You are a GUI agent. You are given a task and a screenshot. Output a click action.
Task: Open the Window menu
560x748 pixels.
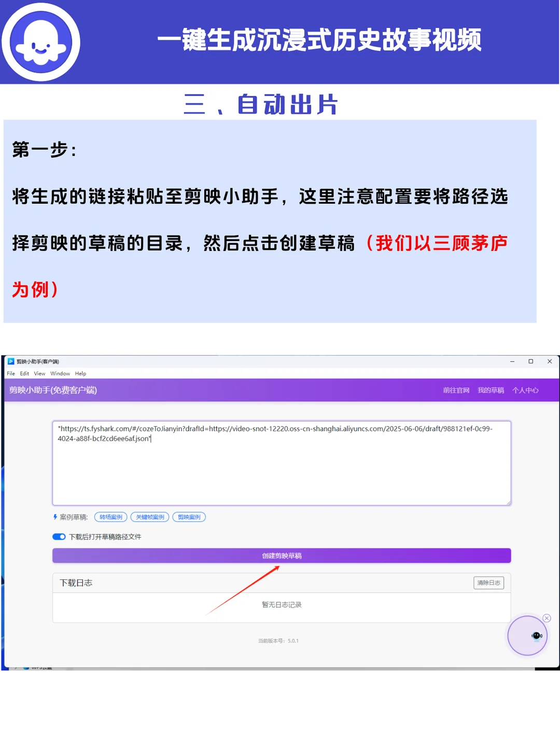click(x=60, y=373)
